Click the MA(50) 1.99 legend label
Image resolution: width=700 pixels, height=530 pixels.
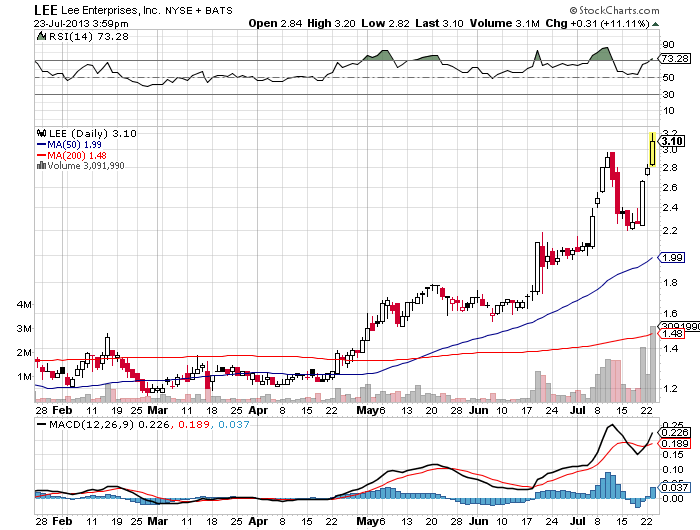tap(75, 145)
